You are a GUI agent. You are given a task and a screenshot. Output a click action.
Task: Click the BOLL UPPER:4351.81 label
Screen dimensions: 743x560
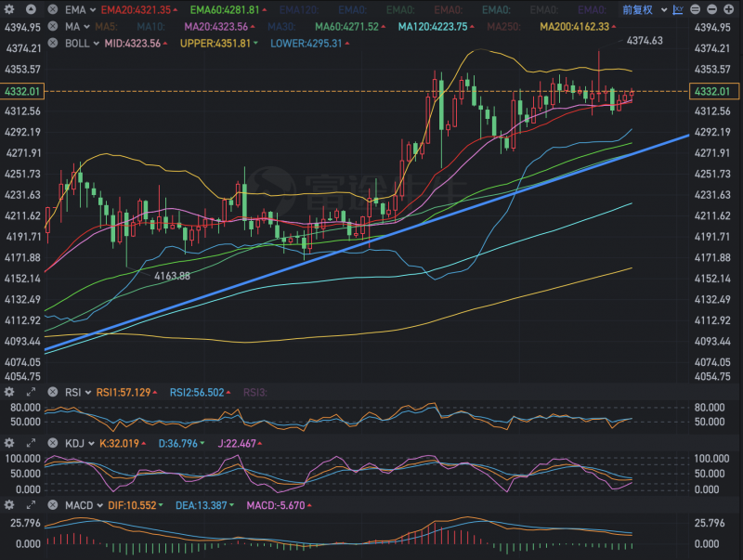(x=215, y=43)
